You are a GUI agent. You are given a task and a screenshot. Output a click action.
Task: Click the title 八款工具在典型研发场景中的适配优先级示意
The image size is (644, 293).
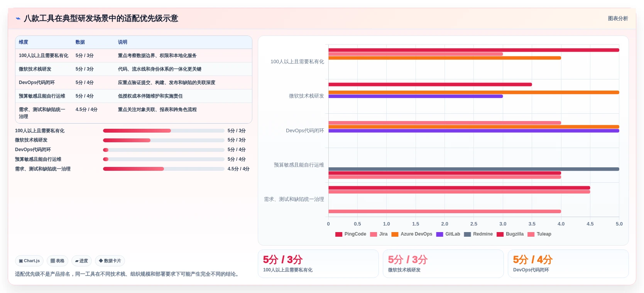pos(101,19)
